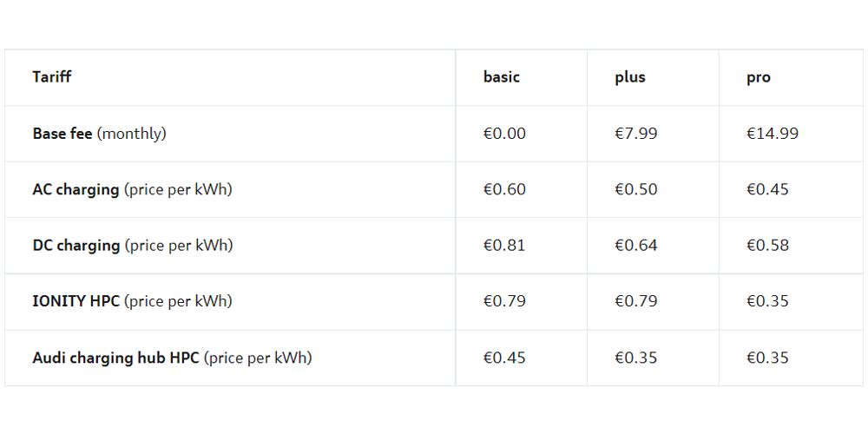Click the pro AC charging price €0.45

click(768, 189)
